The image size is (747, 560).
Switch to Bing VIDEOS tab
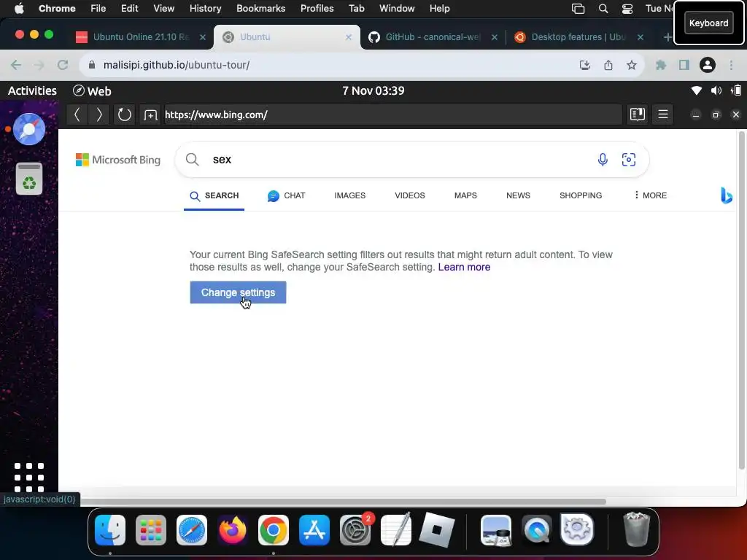pos(410,195)
